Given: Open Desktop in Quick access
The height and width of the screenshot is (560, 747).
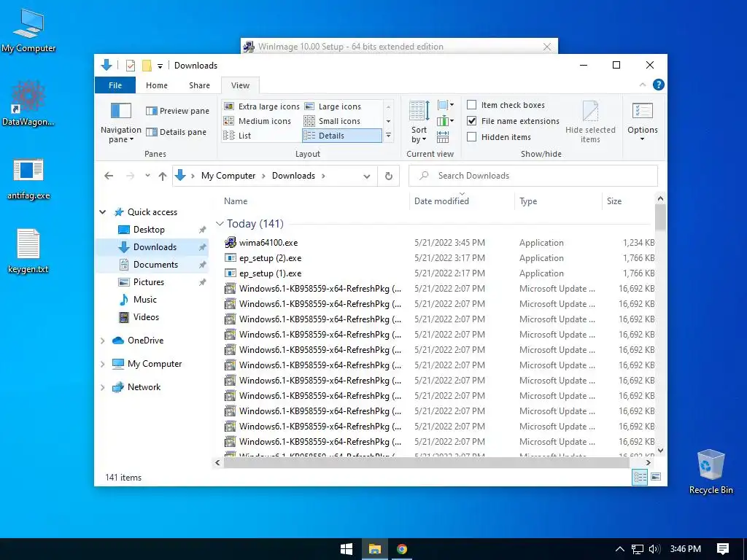Looking at the screenshot, I should [149, 230].
